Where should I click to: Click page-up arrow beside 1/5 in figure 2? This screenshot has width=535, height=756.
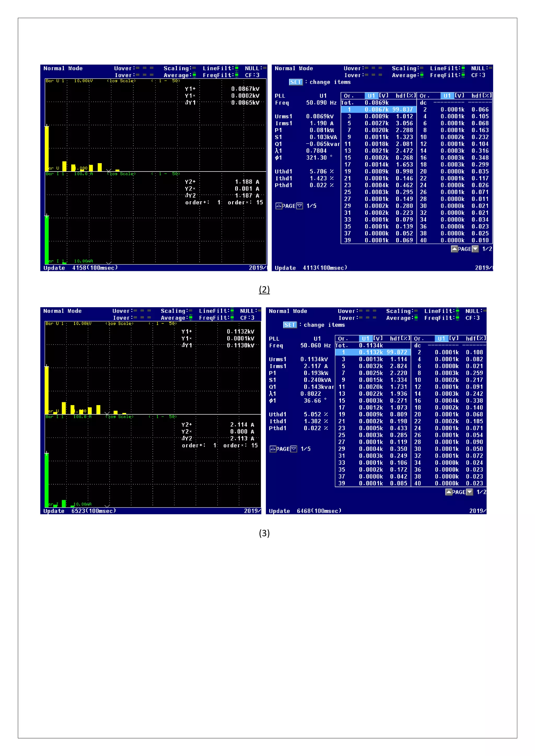(279, 206)
